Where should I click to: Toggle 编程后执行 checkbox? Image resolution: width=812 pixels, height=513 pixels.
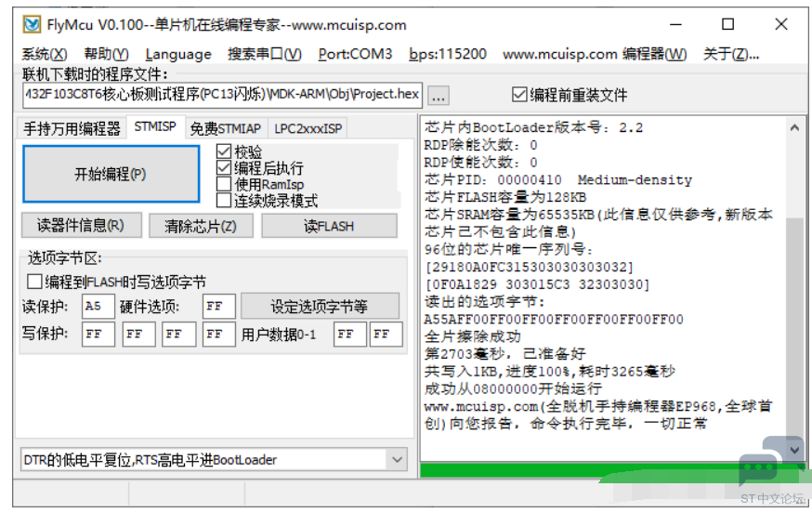coord(224,167)
